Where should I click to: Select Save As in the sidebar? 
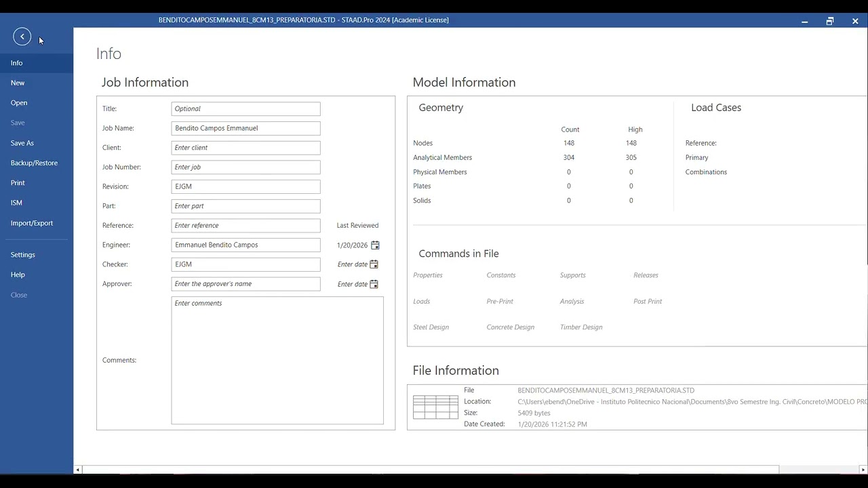pos(37,143)
